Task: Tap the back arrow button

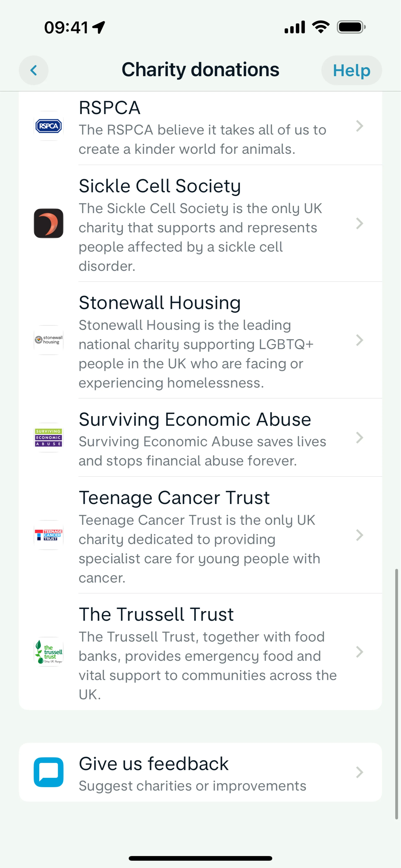Action: pyautogui.click(x=34, y=70)
